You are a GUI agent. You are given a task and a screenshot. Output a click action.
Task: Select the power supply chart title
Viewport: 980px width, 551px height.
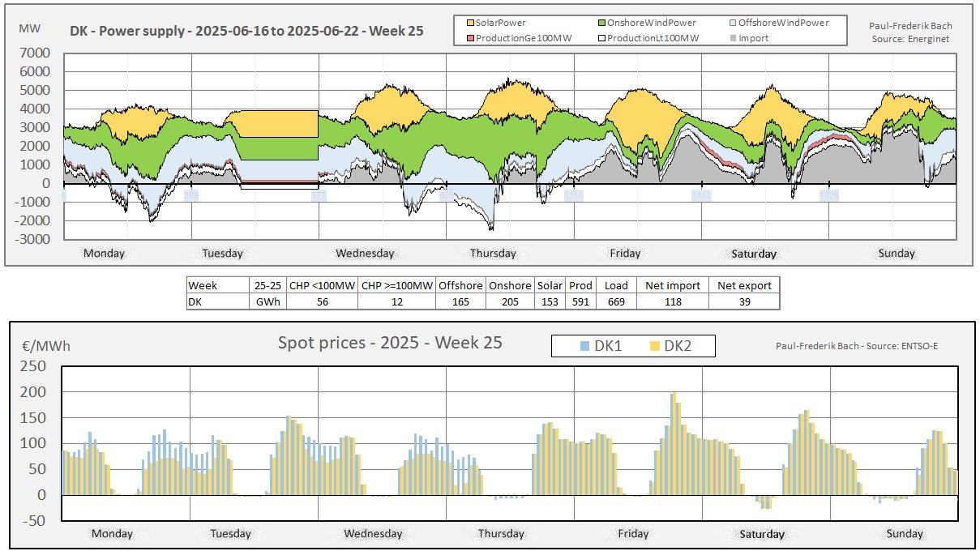pos(246,33)
